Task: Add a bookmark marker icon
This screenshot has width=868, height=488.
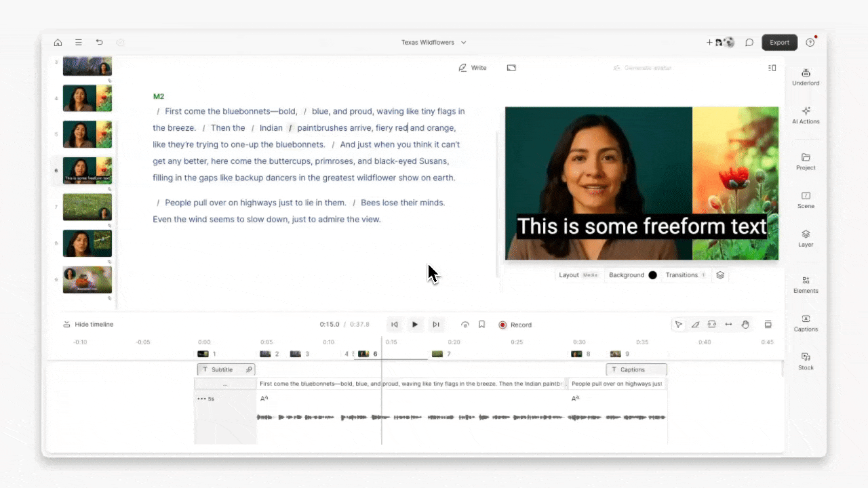Action: (x=481, y=325)
